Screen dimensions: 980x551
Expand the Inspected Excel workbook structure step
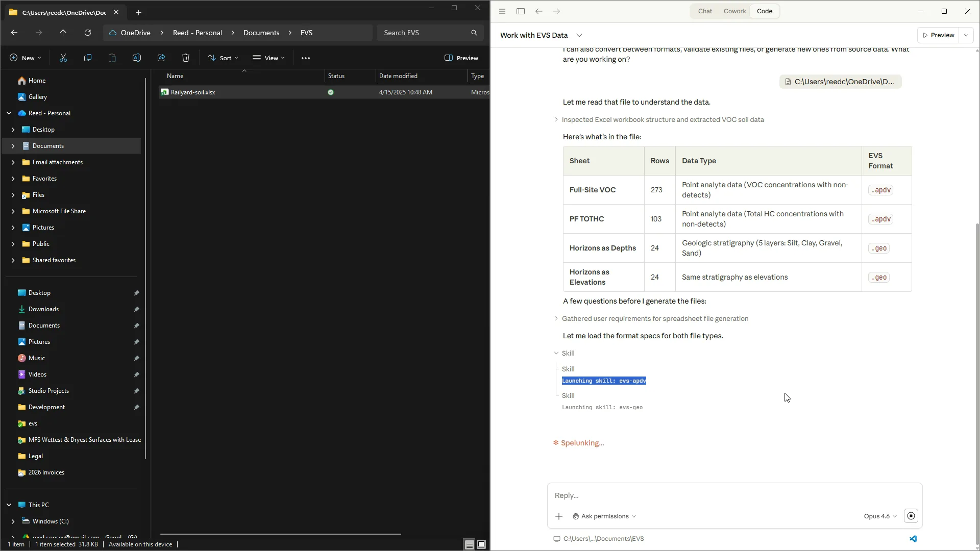[x=556, y=119]
